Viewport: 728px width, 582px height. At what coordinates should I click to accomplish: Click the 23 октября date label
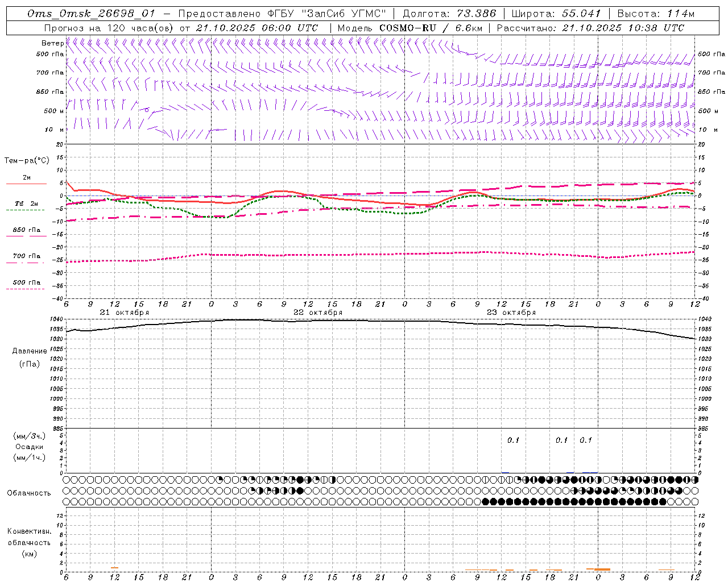(511, 313)
